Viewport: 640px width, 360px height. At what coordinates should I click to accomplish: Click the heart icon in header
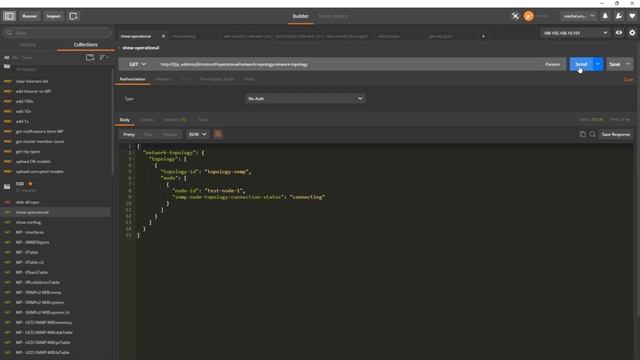(632, 16)
